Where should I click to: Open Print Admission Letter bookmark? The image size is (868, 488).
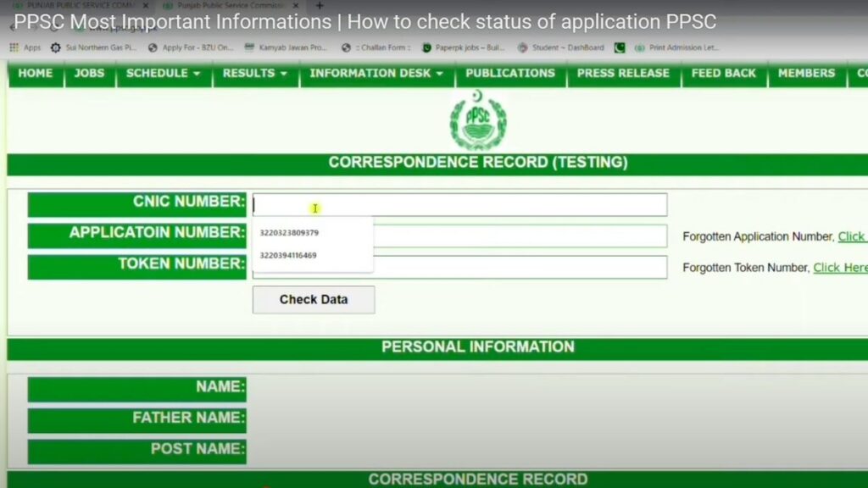coord(676,47)
